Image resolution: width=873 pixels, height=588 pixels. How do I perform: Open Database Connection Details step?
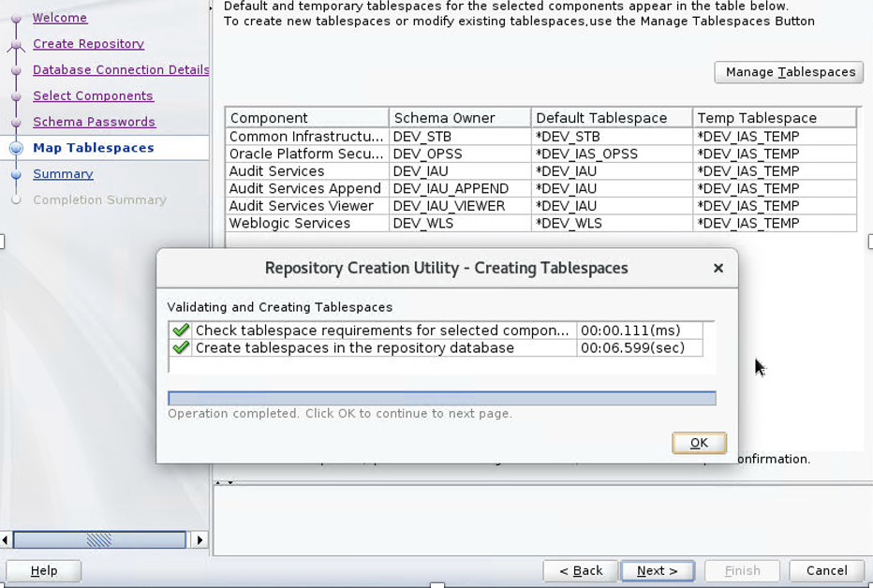(x=121, y=70)
